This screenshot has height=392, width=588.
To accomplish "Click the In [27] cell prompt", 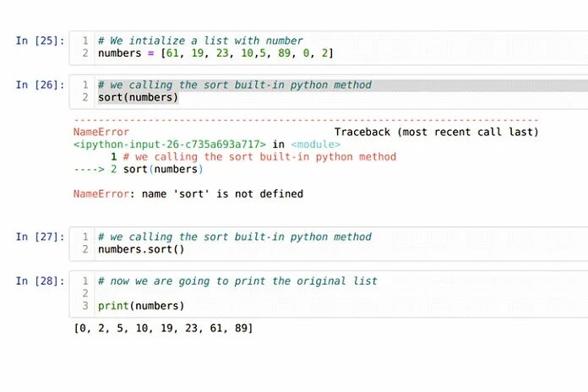I will tap(40, 237).
